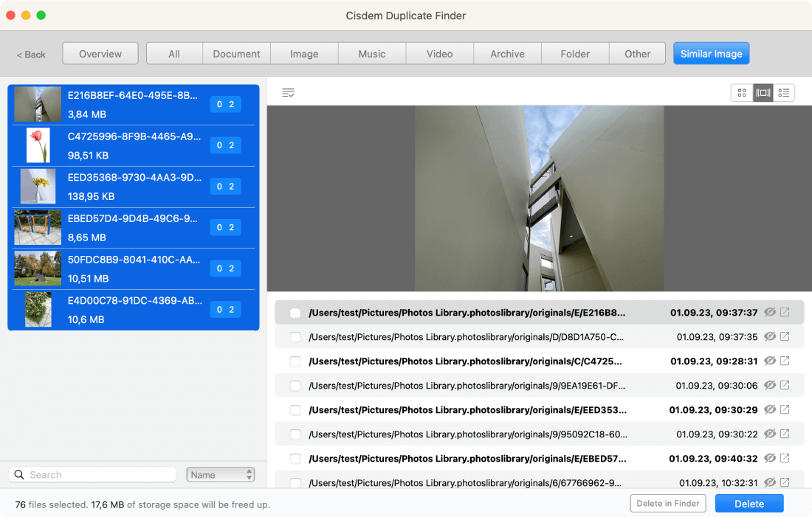This screenshot has width=812, height=517.
Task: Select the 50FDC8B9 garden thumbnail
Action: coord(38,268)
